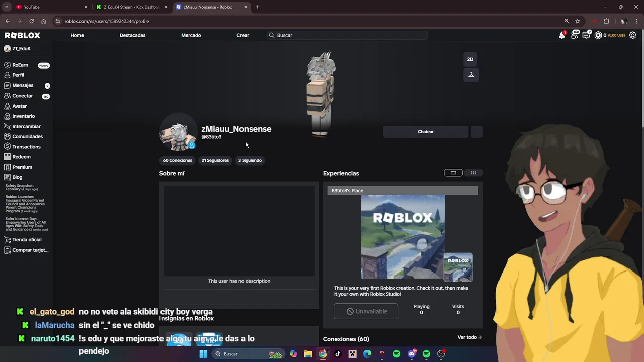Click the Roblox logo

tap(22, 35)
